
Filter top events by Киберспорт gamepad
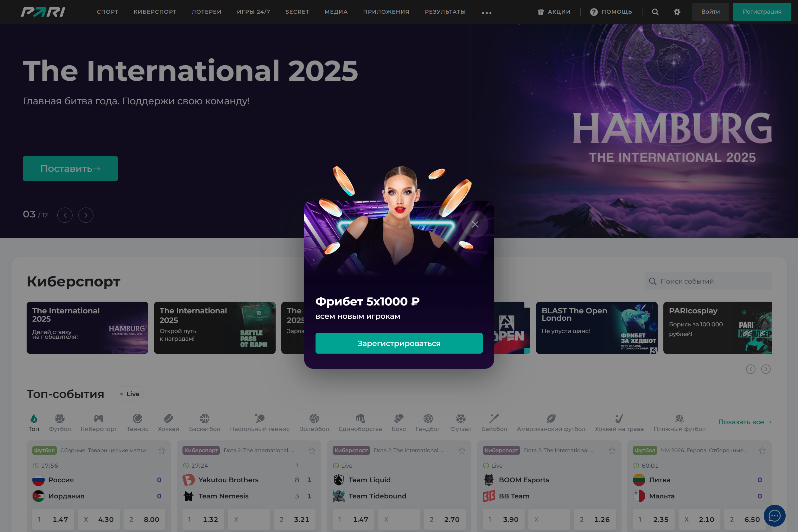[x=99, y=422]
